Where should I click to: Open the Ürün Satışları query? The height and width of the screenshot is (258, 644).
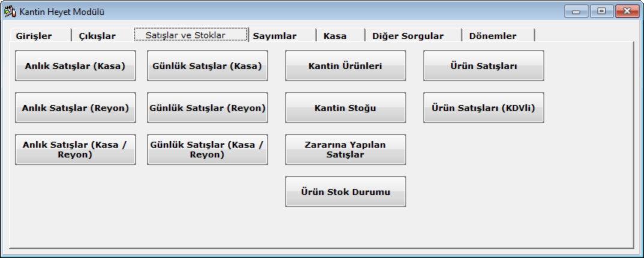pos(484,66)
